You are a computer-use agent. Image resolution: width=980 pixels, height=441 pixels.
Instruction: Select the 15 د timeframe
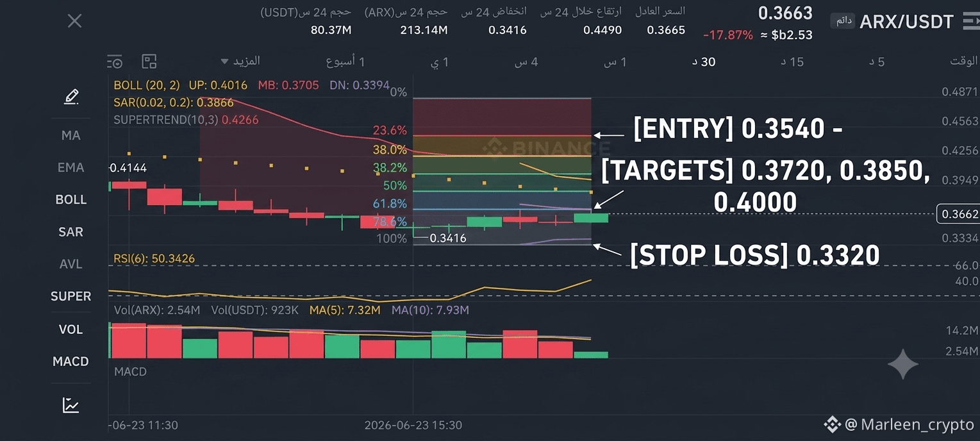tap(792, 62)
